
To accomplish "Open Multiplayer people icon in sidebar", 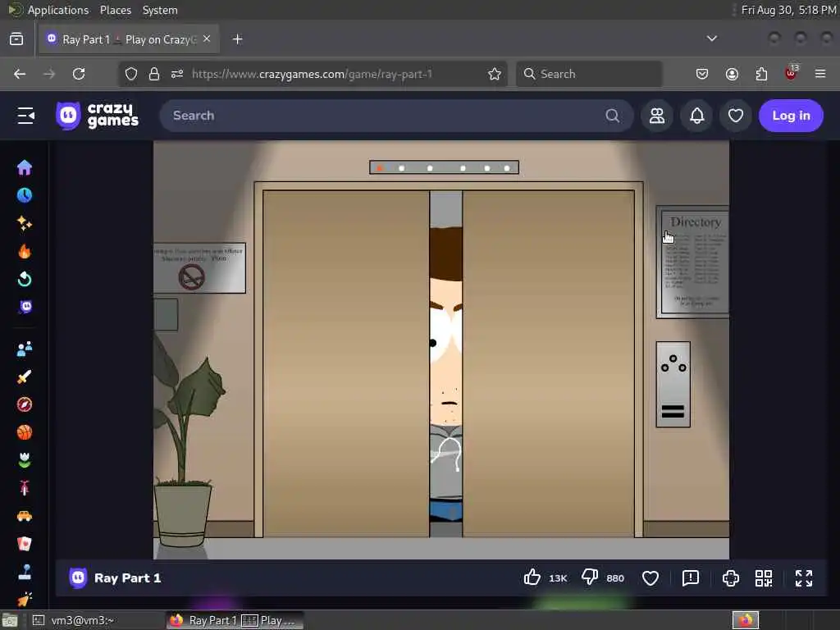I will [x=24, y=349].
